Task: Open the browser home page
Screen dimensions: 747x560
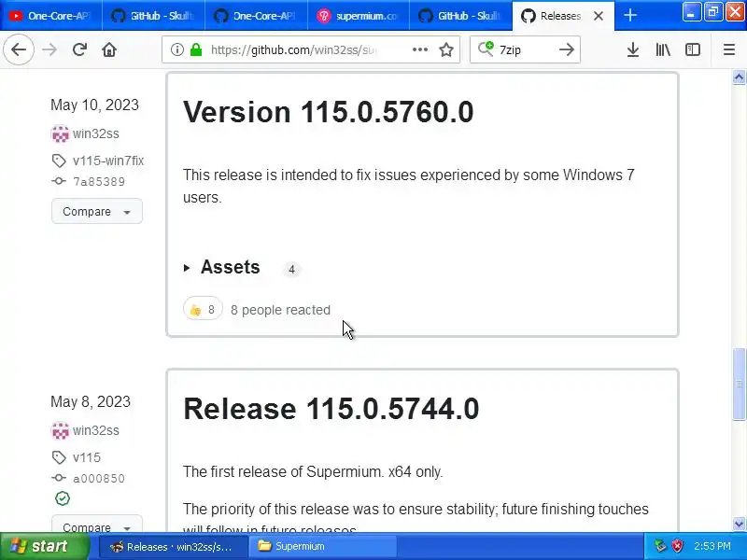Action: (109, 49)
